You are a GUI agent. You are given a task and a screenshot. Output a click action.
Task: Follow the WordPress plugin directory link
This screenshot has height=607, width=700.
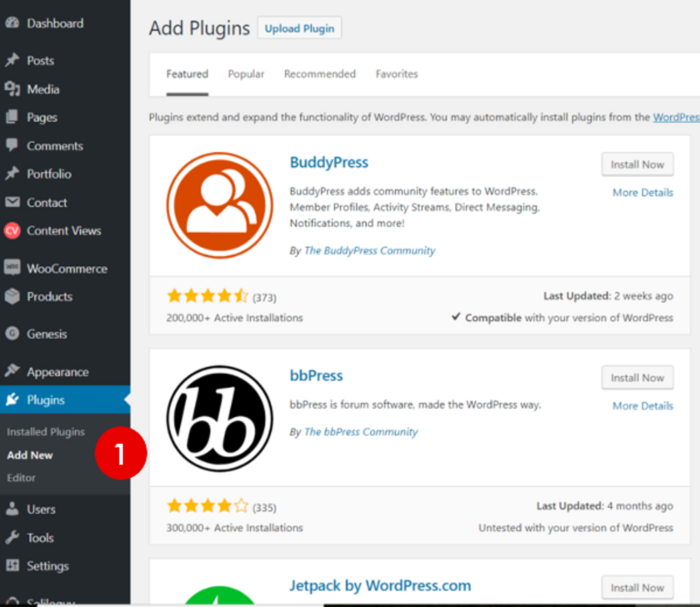(676, 117)
